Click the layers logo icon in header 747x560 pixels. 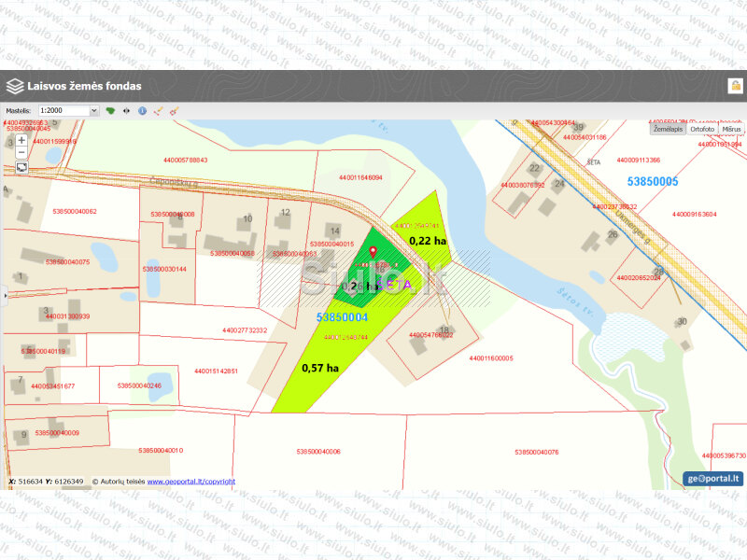coord(15,86)
